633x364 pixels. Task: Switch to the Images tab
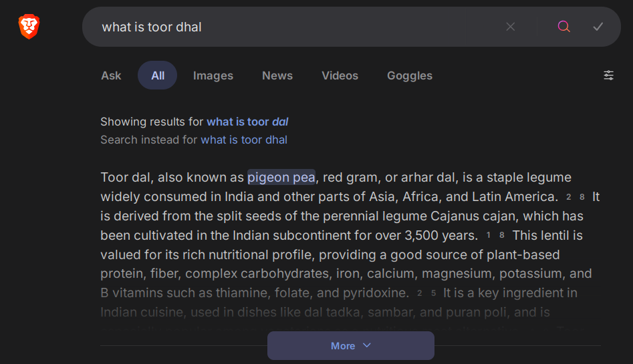(x=213, y=75)
